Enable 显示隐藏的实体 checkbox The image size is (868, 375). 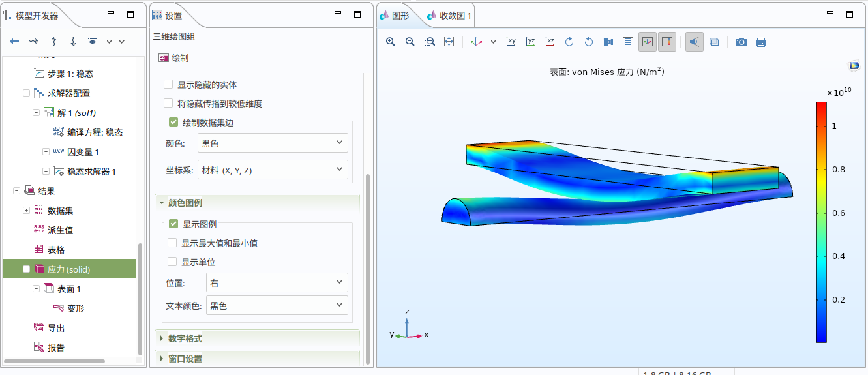pos(168,85)
